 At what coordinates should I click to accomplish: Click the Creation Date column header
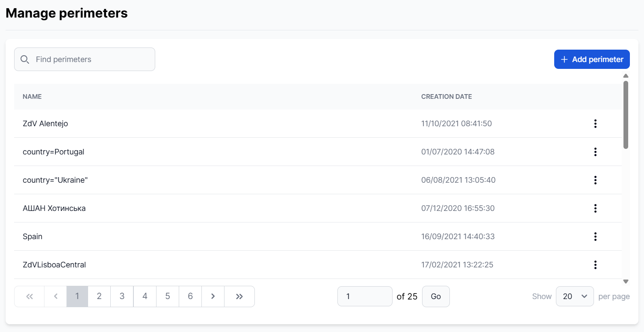click(x=446, y=97)
